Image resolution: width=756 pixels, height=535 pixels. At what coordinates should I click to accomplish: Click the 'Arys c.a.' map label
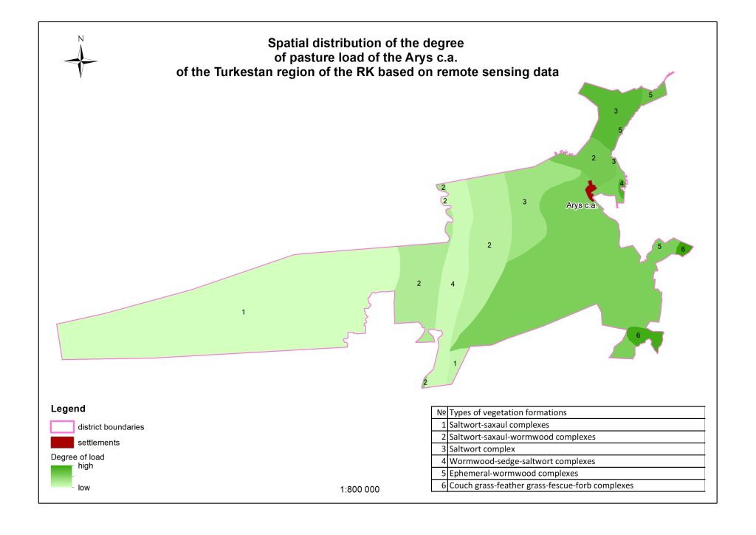pos(581,205)
